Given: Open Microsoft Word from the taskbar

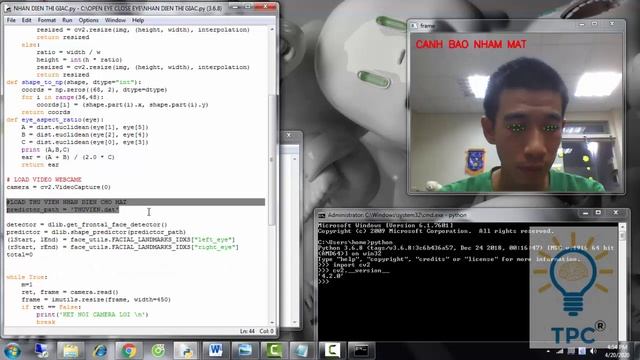Looking at the screenshot, I should tap(216, 351).
